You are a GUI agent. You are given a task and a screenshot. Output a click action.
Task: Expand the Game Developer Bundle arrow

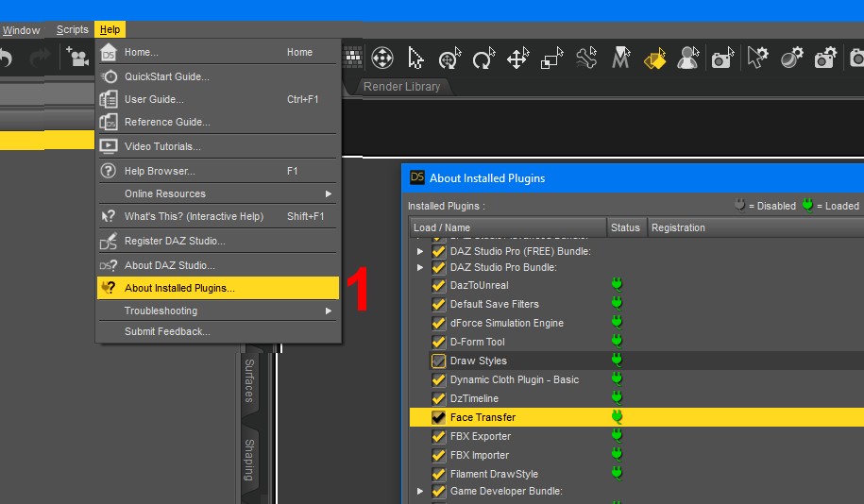click(420, 491)
